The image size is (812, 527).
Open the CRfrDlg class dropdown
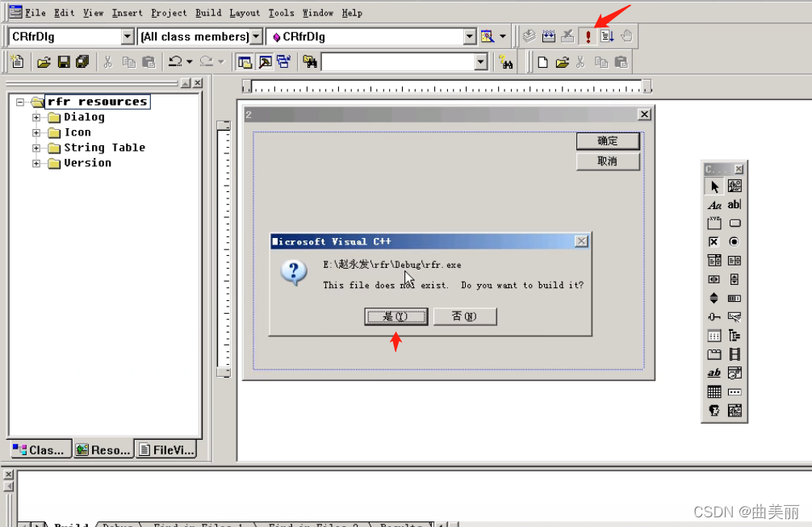click(x=128, y=37)
